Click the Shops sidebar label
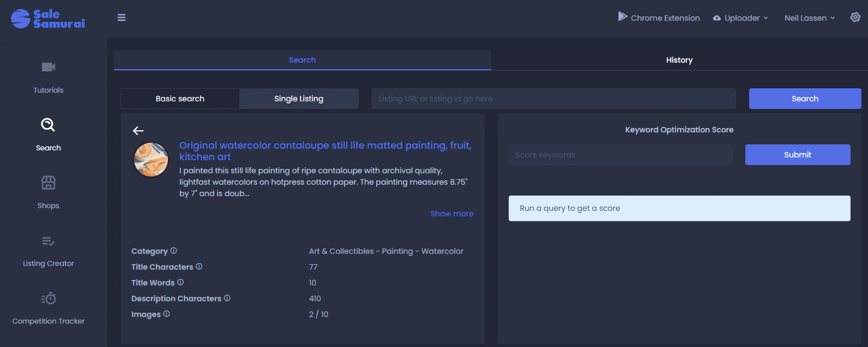 [49, 205]
